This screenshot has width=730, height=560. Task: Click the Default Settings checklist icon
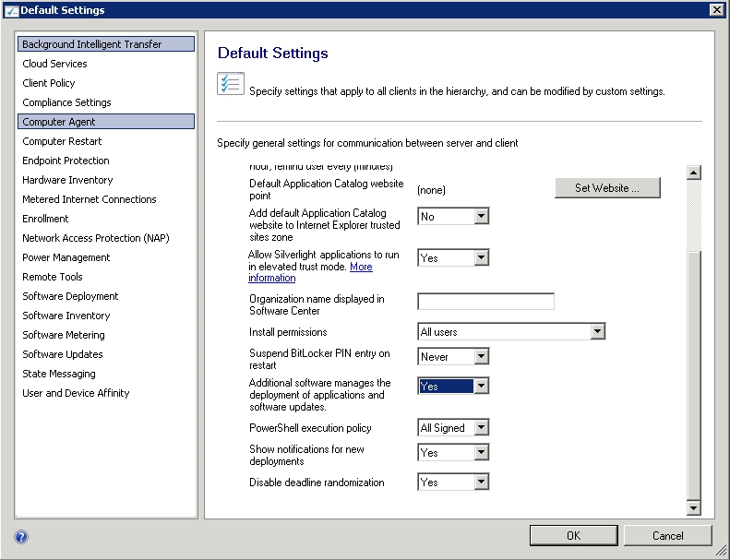point(230,84)
